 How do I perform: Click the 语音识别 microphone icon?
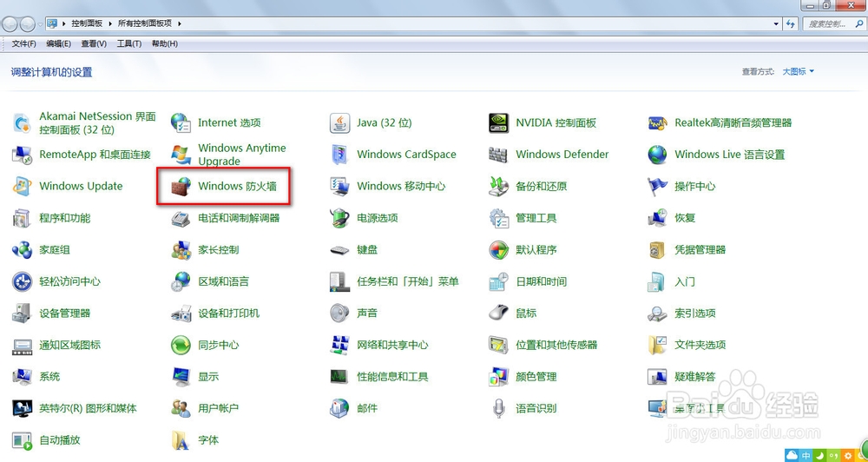(499, 409)
